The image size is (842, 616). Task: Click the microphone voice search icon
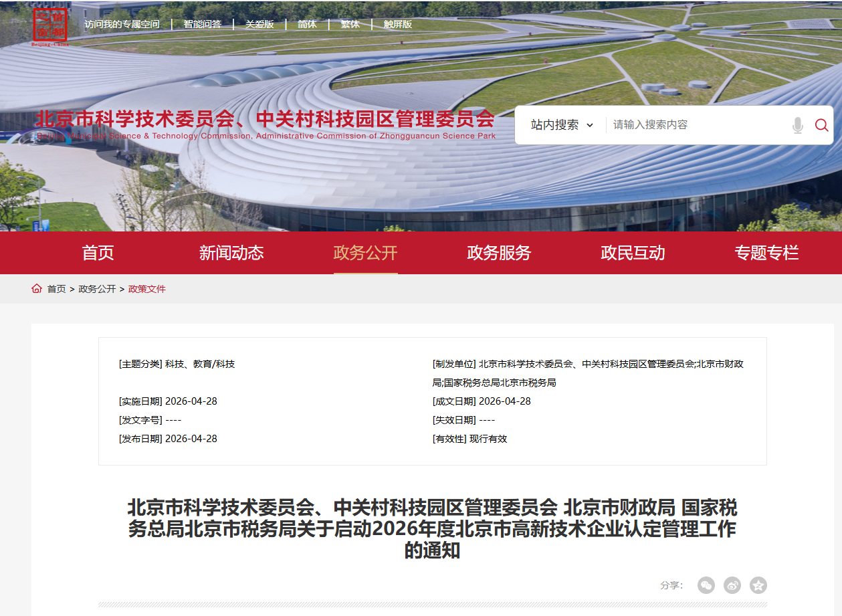[x=797, y=125]
